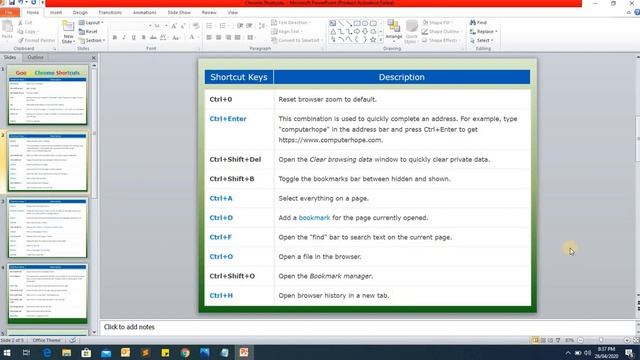This screenshot has height=360, width=640.
Task: Open the File tab
Action: (9, 13)
